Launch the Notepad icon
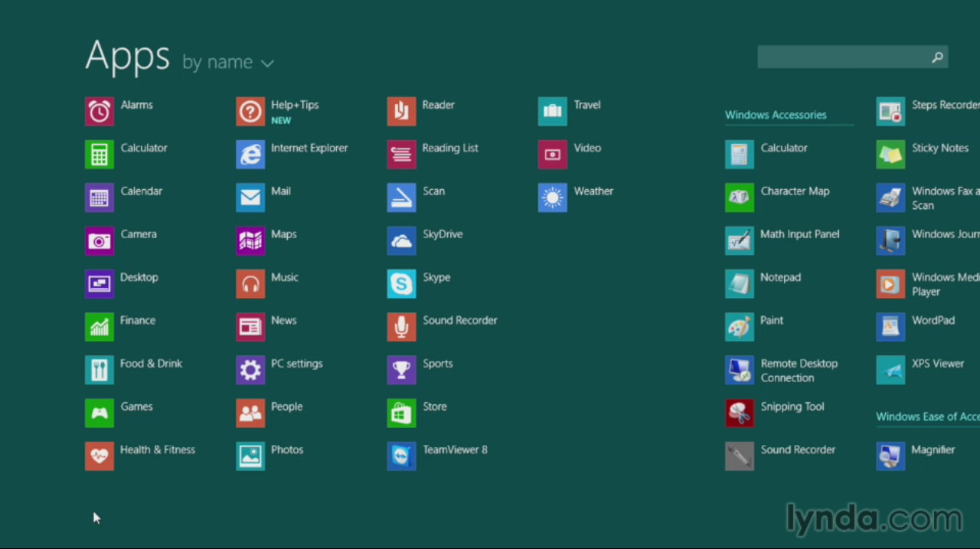Viewport: 980px width, 549px height. click(740, 284)
